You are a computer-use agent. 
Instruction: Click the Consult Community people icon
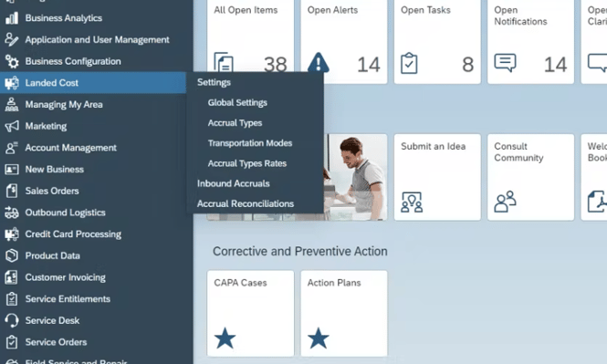click(x=505, y=201)
